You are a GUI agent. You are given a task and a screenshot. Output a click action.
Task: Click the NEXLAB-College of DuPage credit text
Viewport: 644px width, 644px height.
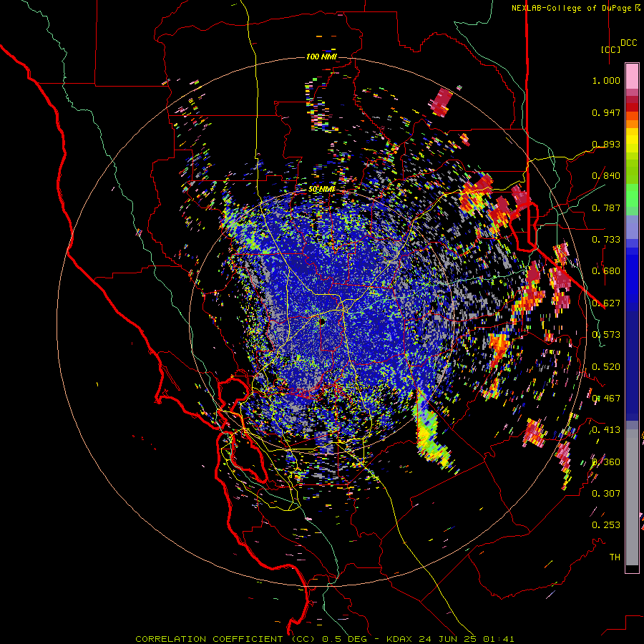(x=571, y=8)
